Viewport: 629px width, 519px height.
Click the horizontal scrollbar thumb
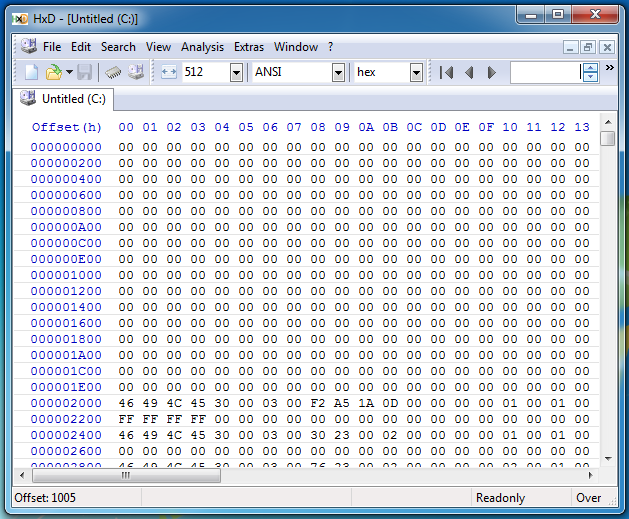(126, 475)
